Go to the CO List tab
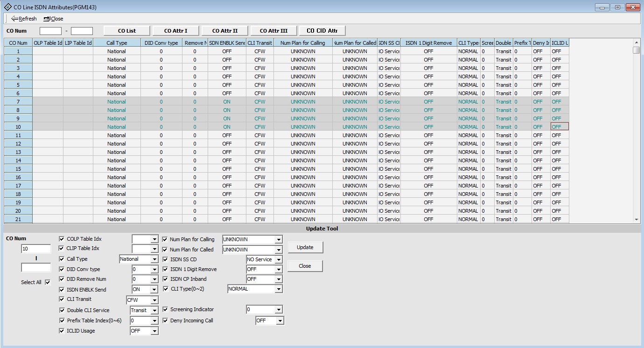This screenshot has height=348, width=644. pyautogui.click(x=127, y=31)
